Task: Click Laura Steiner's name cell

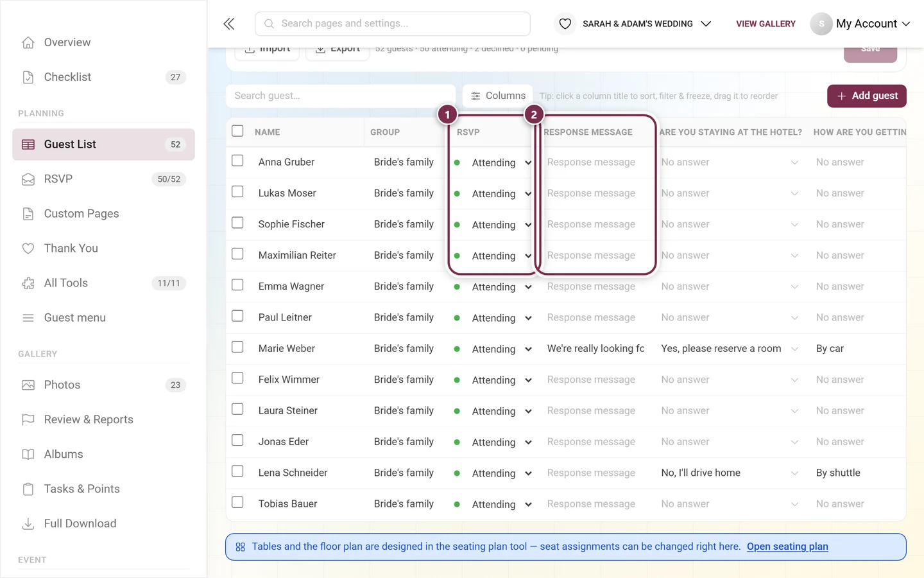Action: tap(288, 411)
